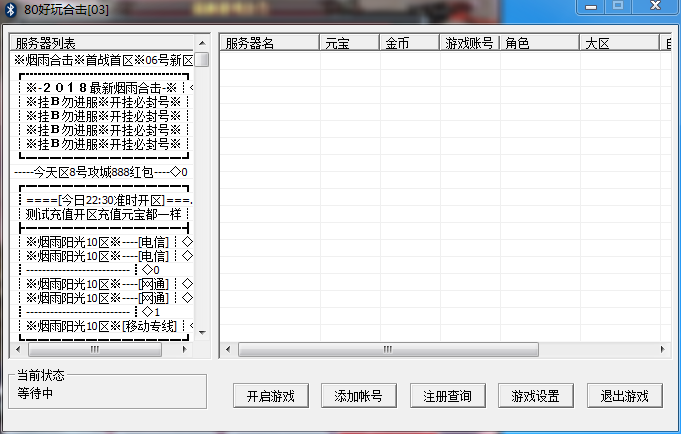Select first 烟雨阳光10区 [网通] server
The width and height of the screenshot is (681, 434).
click(103, 284)
